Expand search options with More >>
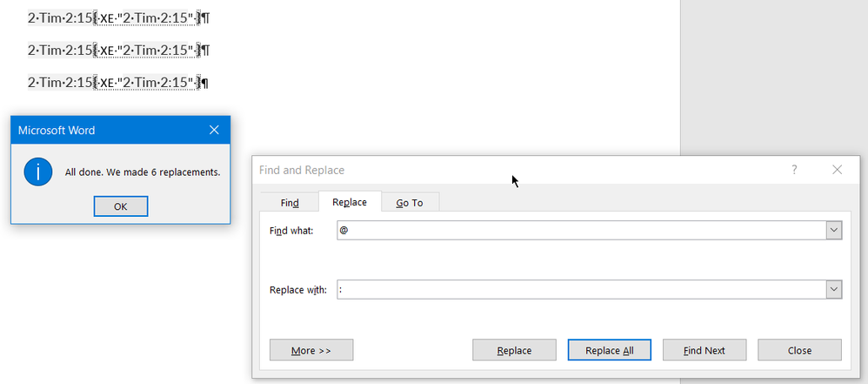Screen dimensions: 868x384 coord(311,350)
